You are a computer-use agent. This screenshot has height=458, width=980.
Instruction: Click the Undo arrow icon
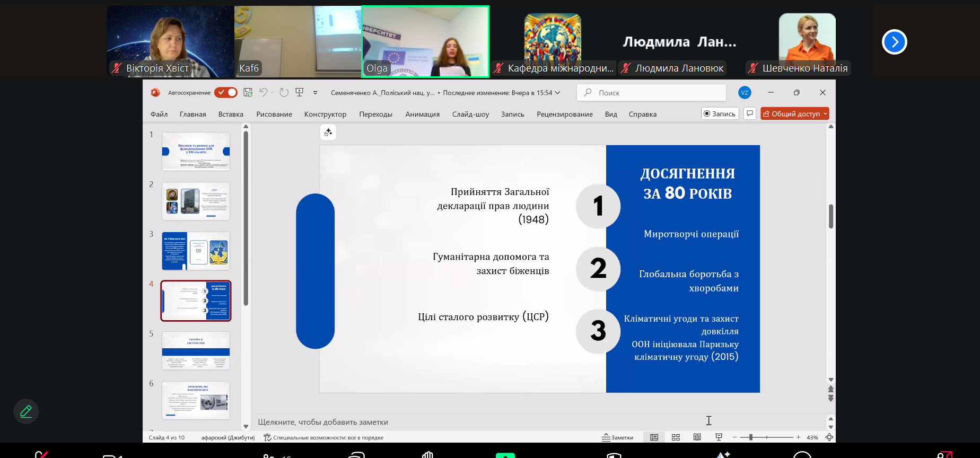[263, 92]
